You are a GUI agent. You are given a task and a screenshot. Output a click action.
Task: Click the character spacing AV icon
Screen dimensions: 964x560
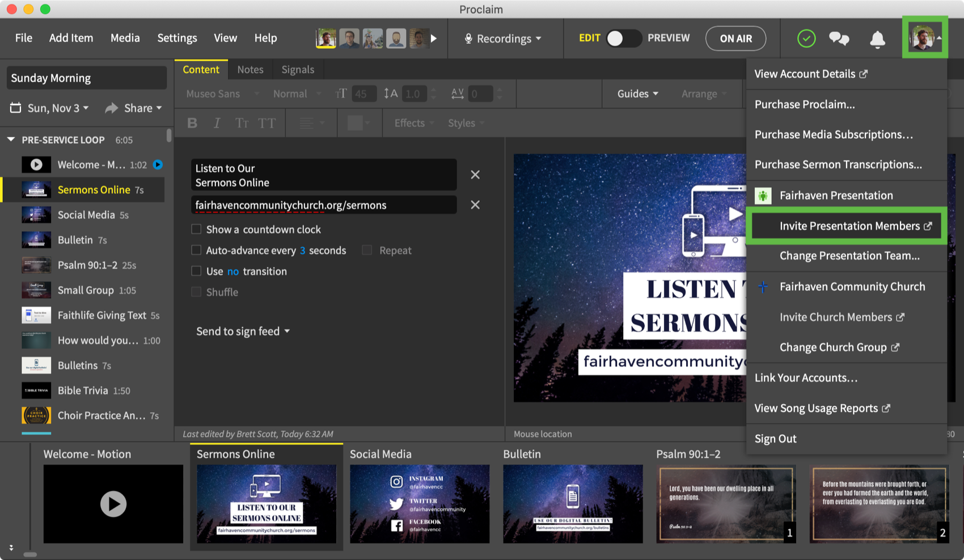point(458,94)
